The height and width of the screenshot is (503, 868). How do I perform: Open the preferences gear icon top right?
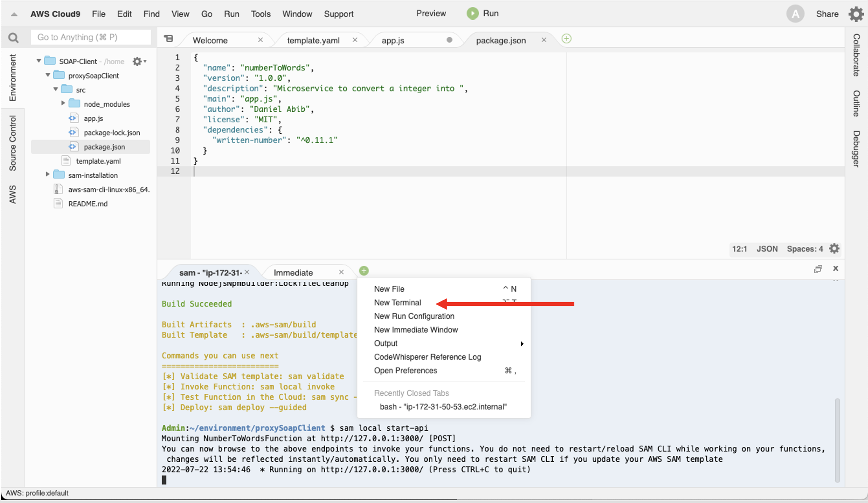click(856, 14)
